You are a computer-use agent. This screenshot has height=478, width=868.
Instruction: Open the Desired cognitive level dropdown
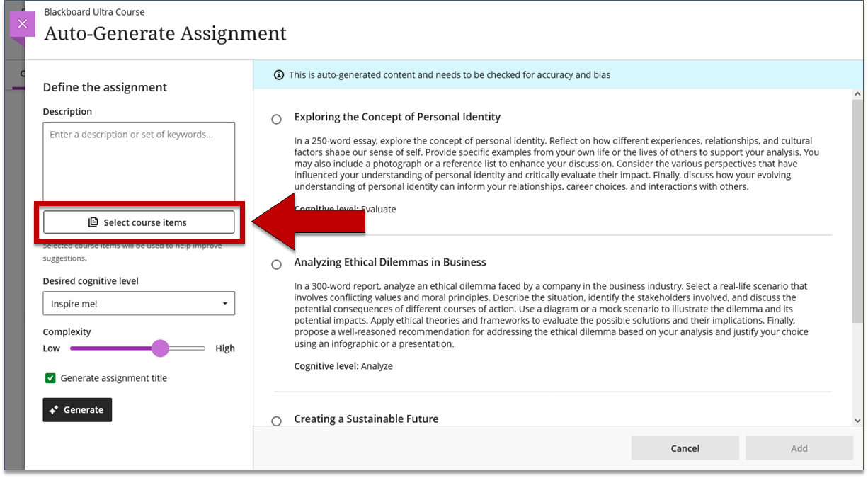139,304
